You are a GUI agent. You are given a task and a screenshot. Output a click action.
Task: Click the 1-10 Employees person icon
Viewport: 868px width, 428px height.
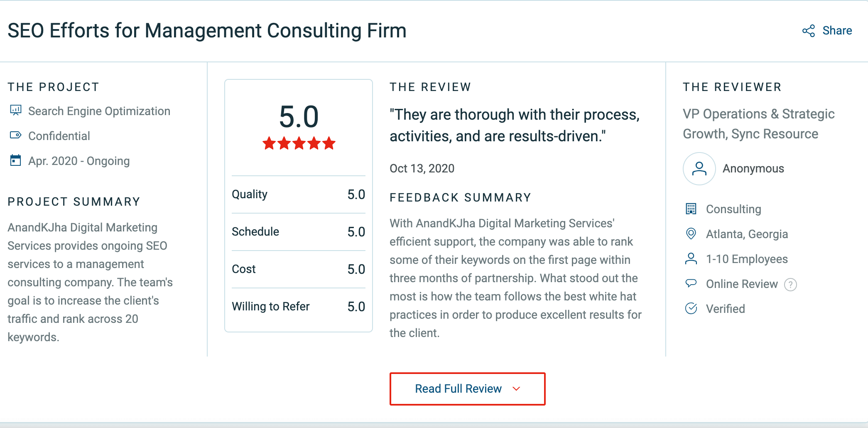691,258
